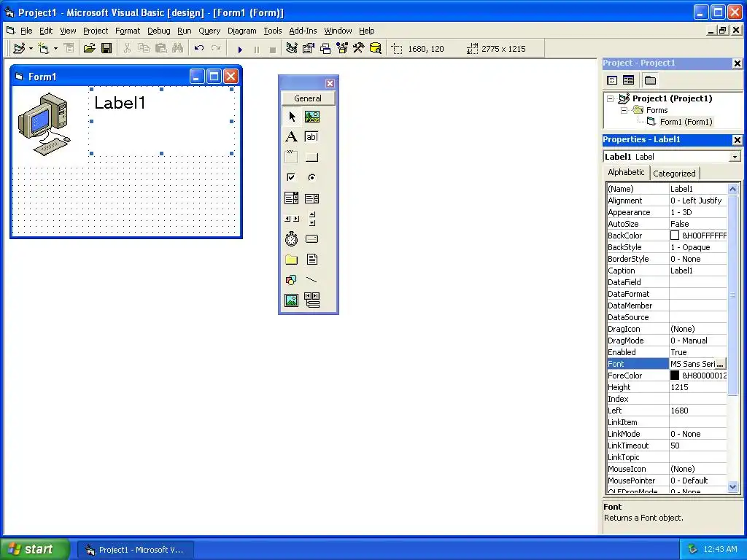The width and height of the screenshot is (747, 560).
Task: Open the Format menu
Action: [x=128, y=31]
